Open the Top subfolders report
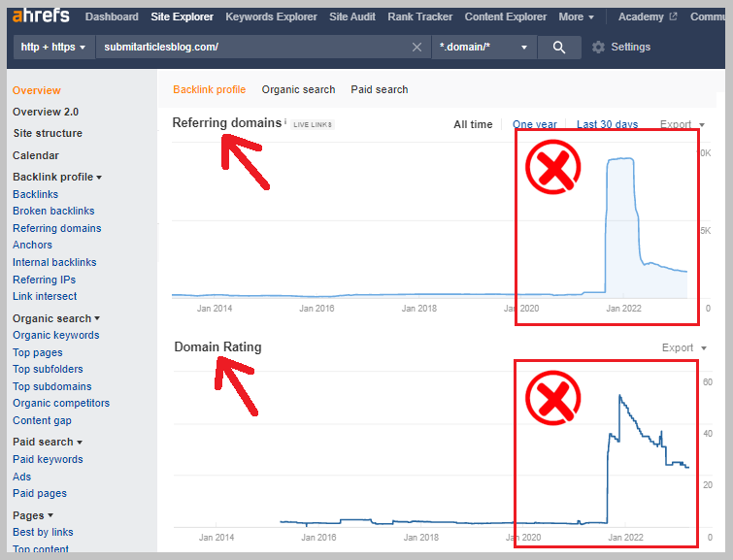 tap(48, 369)
